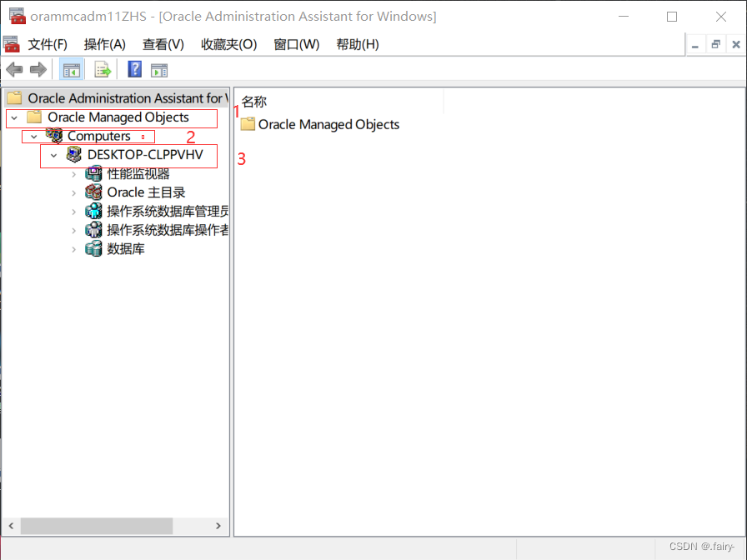The image size is (747, 560).
Task: Click the Oracle 主目录 node icon
Action: [x=93, y=192]
